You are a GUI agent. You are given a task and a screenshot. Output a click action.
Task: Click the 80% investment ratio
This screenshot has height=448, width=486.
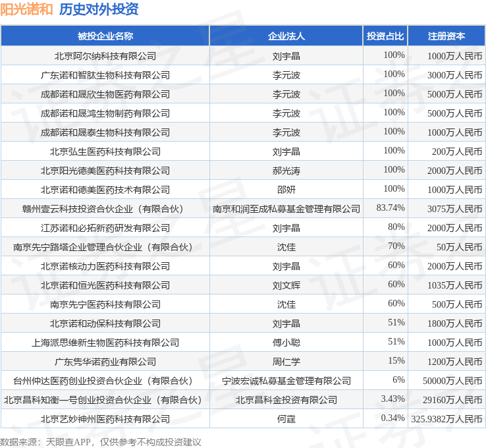tap(396, 227)
